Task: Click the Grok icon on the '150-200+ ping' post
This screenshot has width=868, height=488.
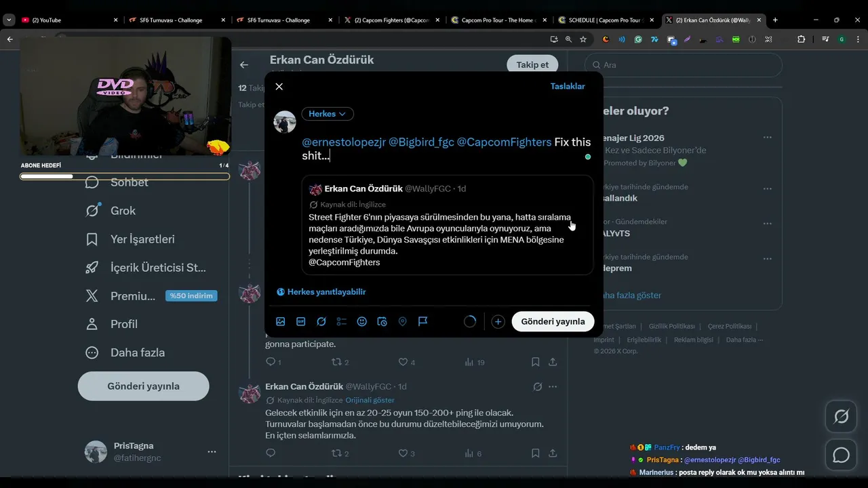Action: pos(537,386)
